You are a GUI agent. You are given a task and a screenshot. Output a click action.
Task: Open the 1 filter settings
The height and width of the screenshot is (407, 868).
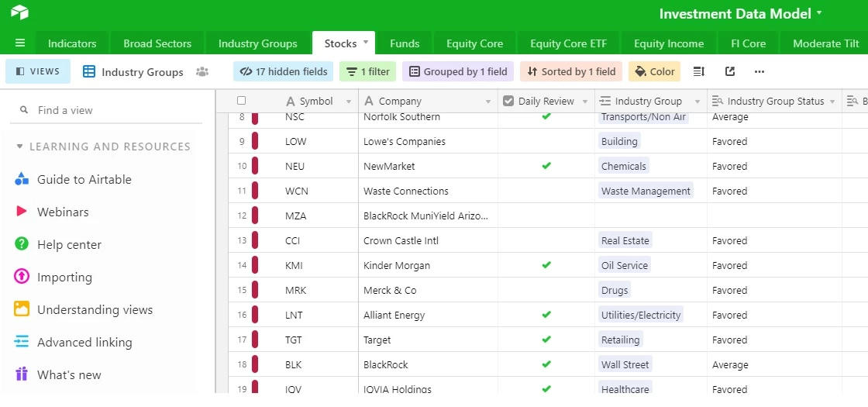[x=367, y=71]
